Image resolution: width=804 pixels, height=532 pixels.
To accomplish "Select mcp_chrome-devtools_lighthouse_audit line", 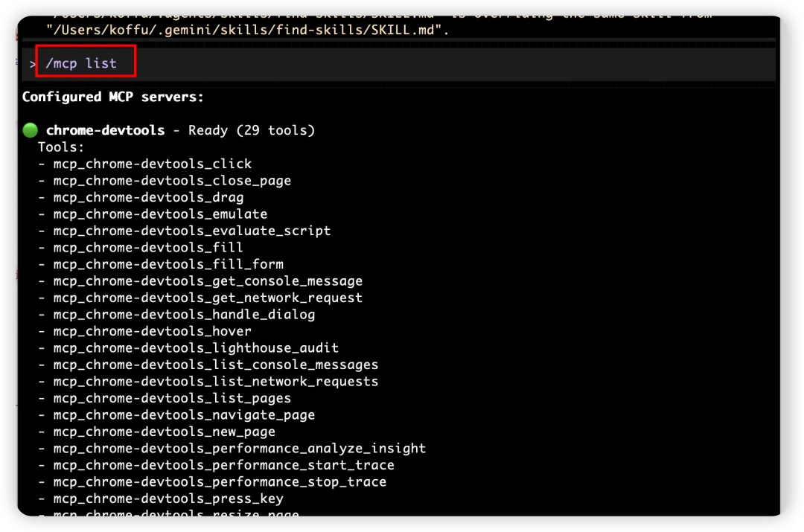I will pyautogui.click(x=196, y=348).
